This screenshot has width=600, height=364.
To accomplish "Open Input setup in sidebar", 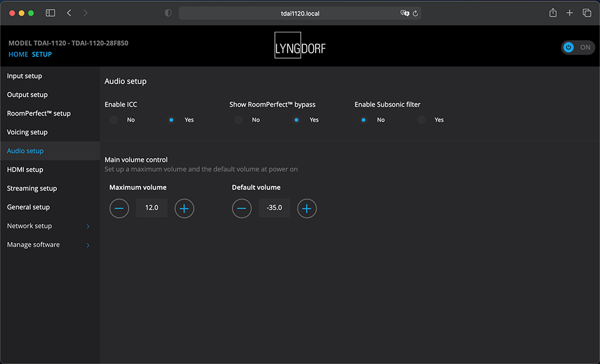I will (x=50, y=76).
